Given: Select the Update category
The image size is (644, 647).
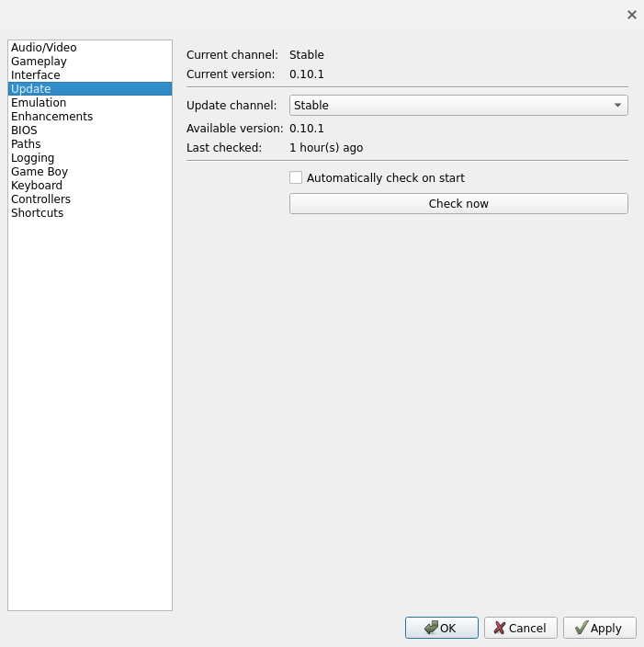Looking at the screenshot, I should (90, 89).
